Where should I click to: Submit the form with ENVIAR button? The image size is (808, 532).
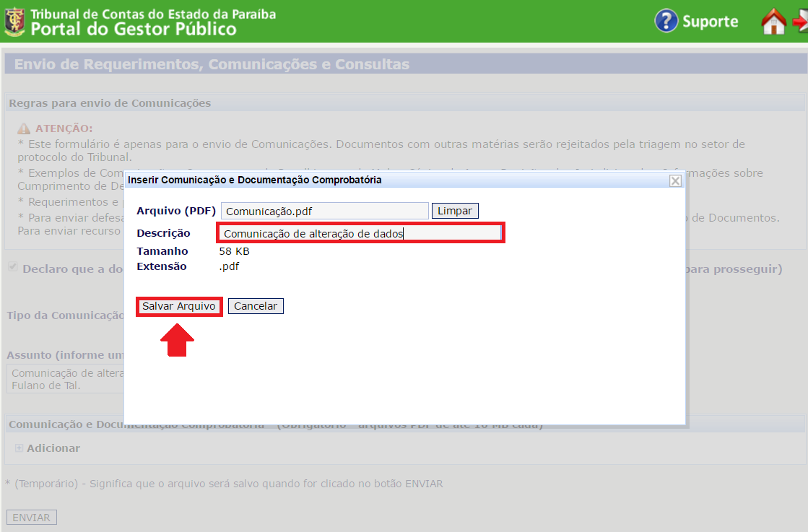(31, 518)
